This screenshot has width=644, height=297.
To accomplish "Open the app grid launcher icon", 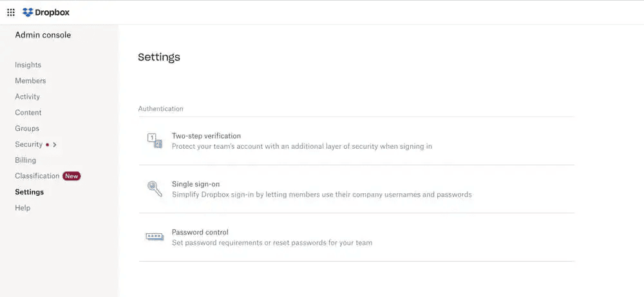I will tap(11, 12).
